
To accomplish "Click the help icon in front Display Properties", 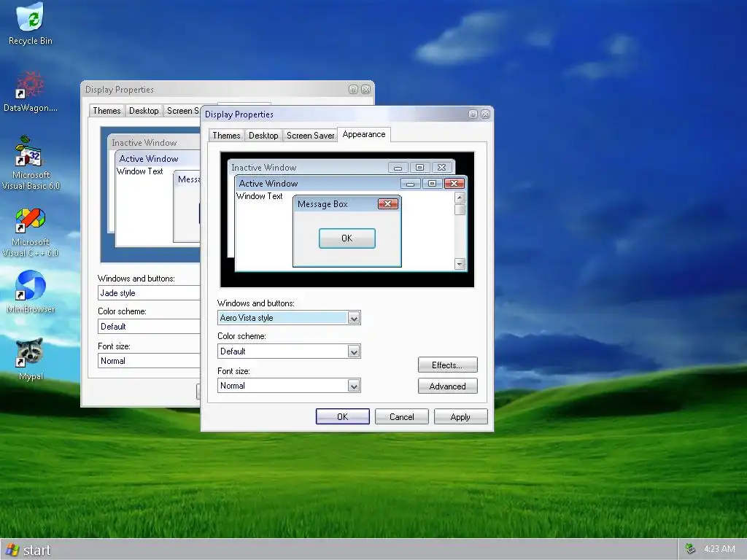I will [473, 114].
